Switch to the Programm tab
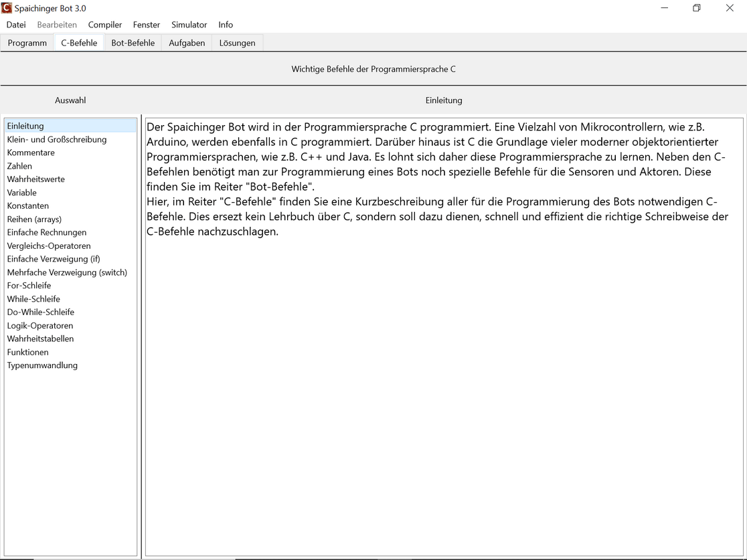This screenshot has height=560, width=747. (27, 43)
